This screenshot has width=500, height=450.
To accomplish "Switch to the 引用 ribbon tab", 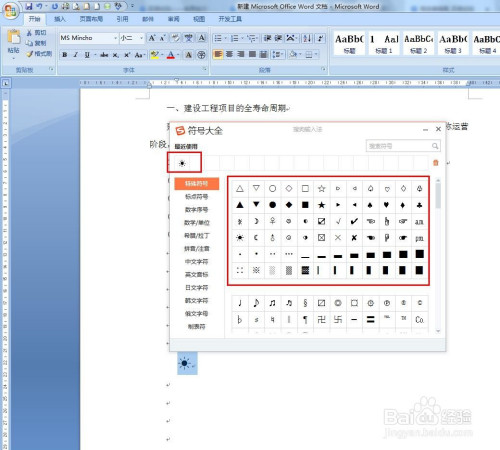I will click(122, 19).
